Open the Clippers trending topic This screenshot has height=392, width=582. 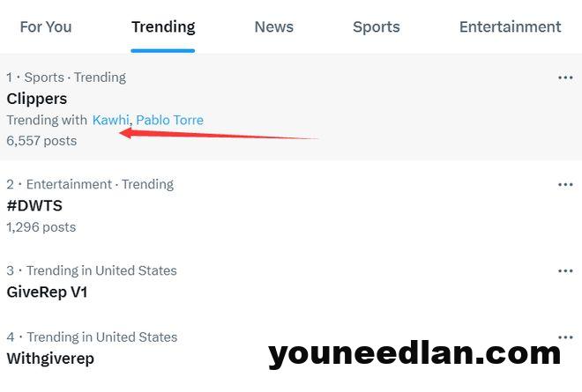(x=37, y=99)
